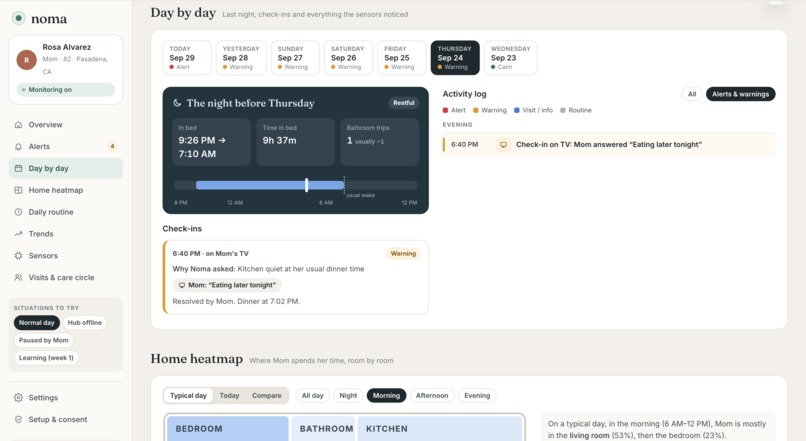This screenshot has width=806, height=441.
Task: Select Today Sep 29 day card
Action: click(x=187, y=58)
